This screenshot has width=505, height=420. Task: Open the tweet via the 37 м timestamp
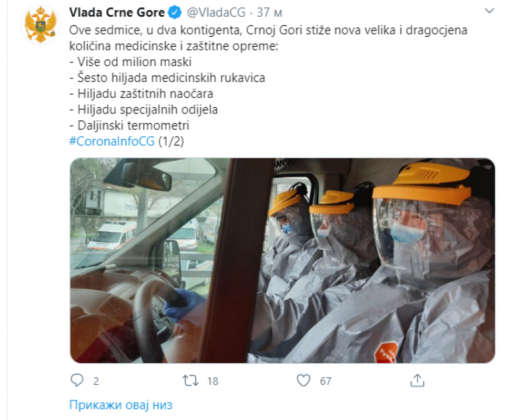(x=269, y=13)
